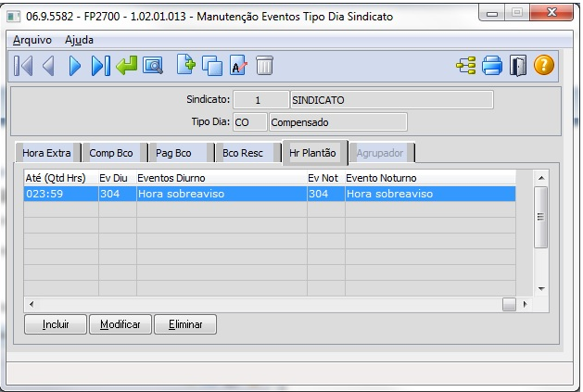Click the Ev Diu column header

(x=117, y=178)
